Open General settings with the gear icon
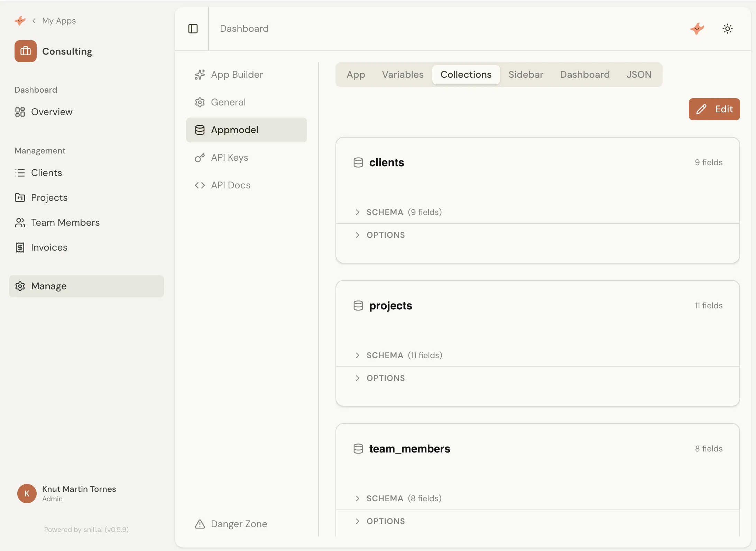Viewport: 756px width, 551px height. coord(200,102)
